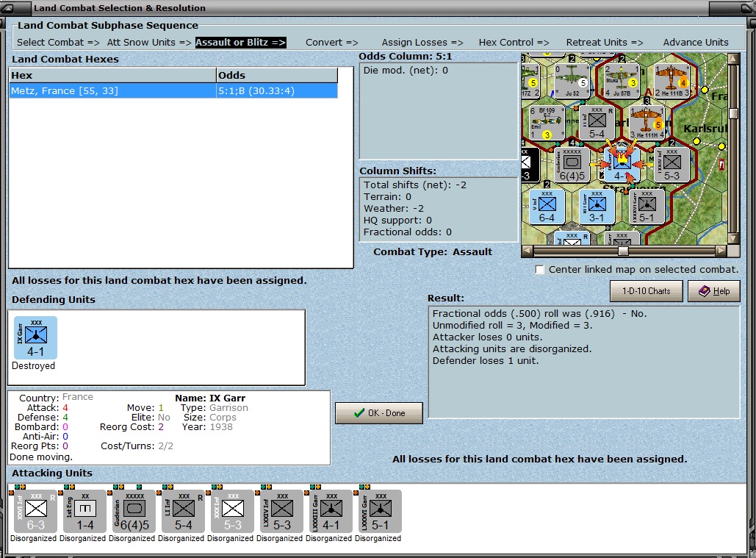
Task: Click Guderian 6(4)5 counter on linked map
Action: [x=572, y=165]
